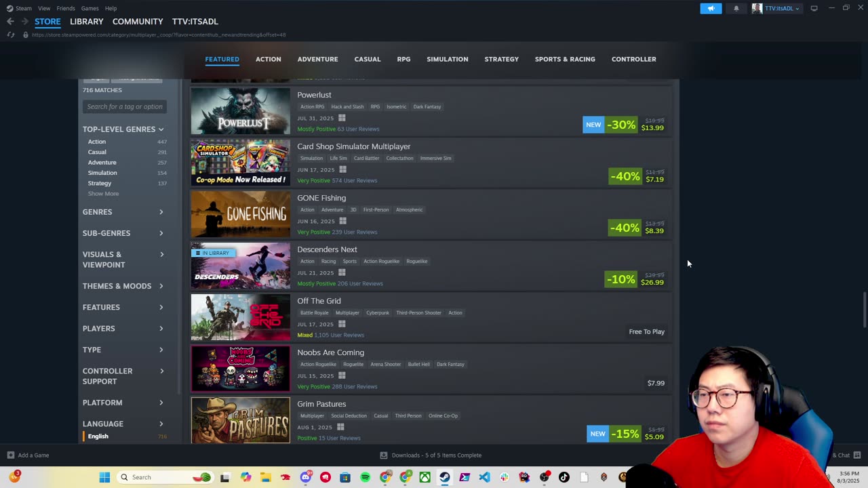Switch to Big Picture mode icon
Screen dimensions: 868x488
[814, 8]
